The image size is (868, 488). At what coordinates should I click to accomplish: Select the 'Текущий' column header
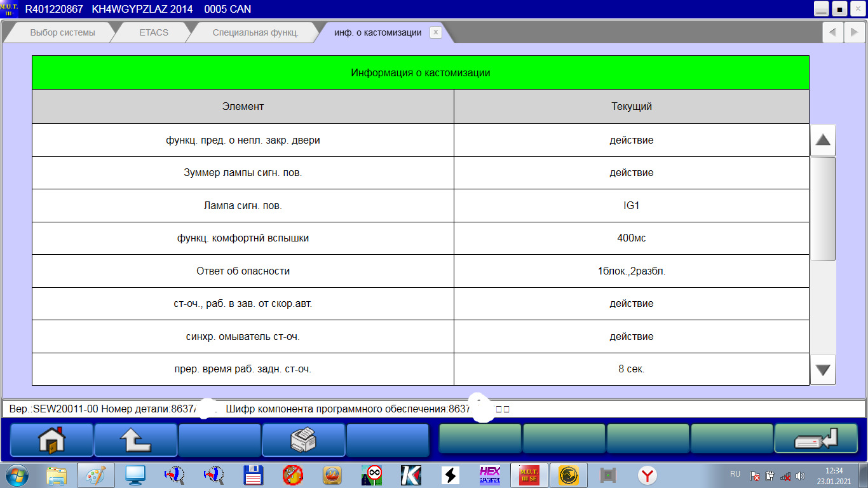(632, 106)
